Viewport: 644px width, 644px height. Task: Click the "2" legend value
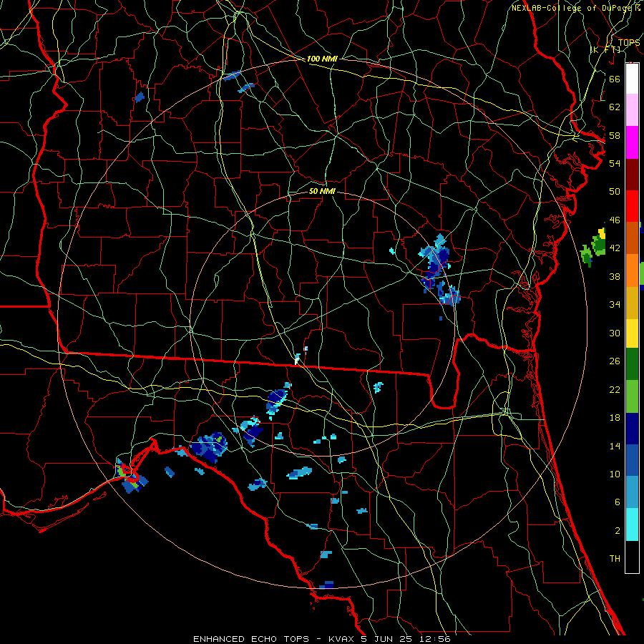tap(618, 531)
